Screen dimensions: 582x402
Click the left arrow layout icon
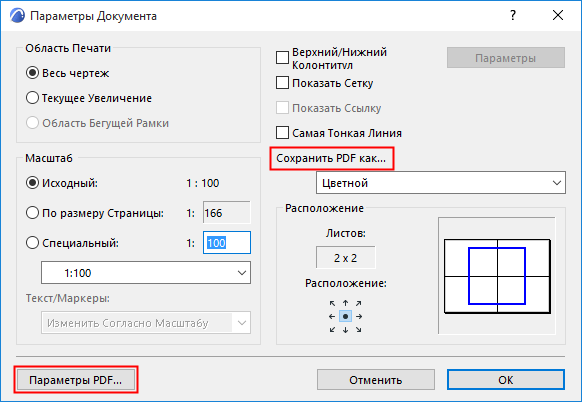(332, 317)
